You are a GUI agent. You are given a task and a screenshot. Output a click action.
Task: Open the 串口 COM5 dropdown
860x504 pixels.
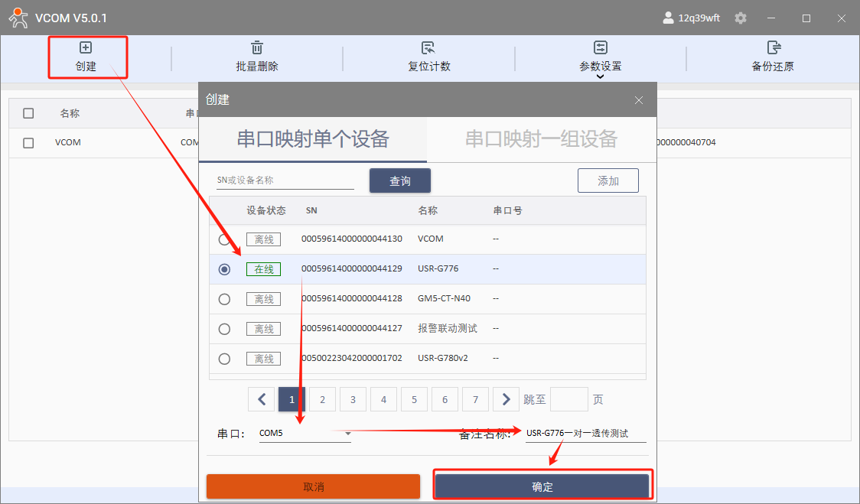pos(347,434)
